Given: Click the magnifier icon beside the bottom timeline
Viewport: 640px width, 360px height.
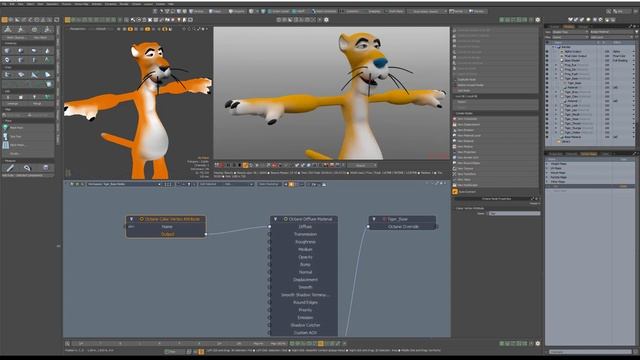Looking at the screenshot, I should click(x=67, y=344).
